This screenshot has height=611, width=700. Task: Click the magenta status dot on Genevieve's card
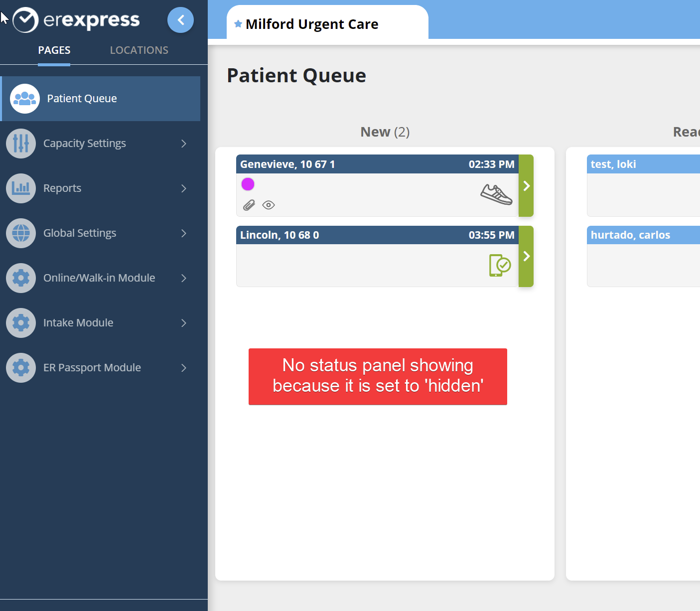tap(248, 184)
